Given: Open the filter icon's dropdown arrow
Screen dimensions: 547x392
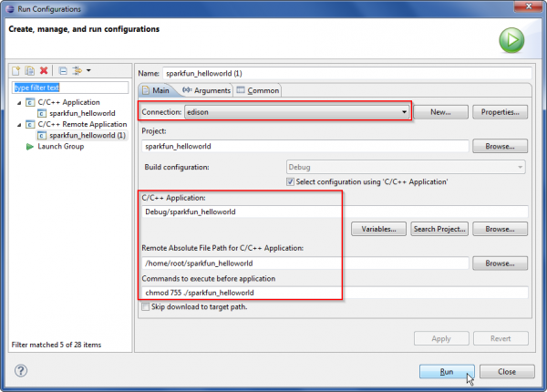Looking at the screenshot, I should point(88,70).
